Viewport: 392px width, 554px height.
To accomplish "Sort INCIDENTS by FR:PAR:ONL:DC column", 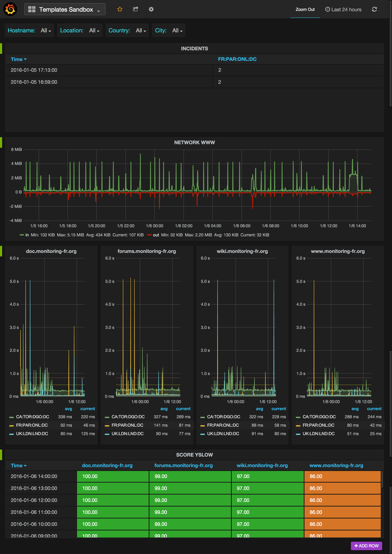I will [x=237, y=59].
